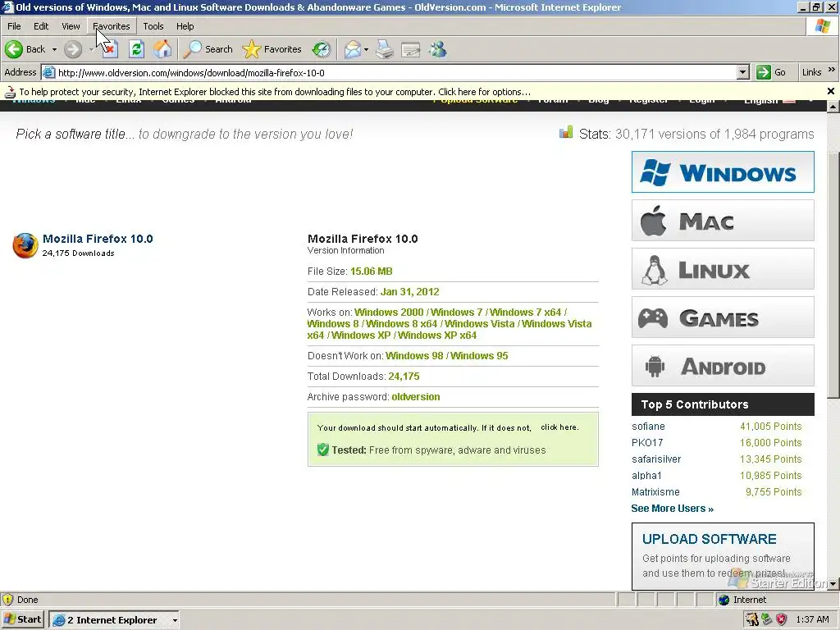Screen dimensions: 840x630
Task: Open the View menu
Action: point(71,26)
